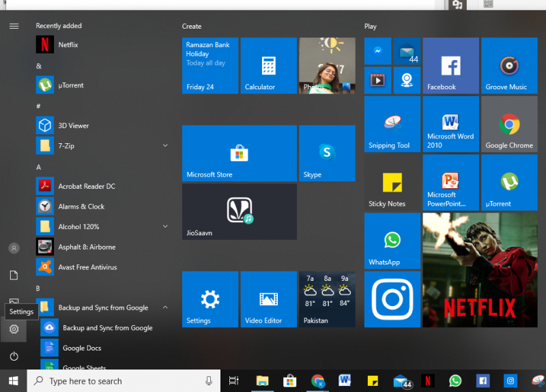
Task: Open File Explorer from the taskbar
Action: coord(262,381)
